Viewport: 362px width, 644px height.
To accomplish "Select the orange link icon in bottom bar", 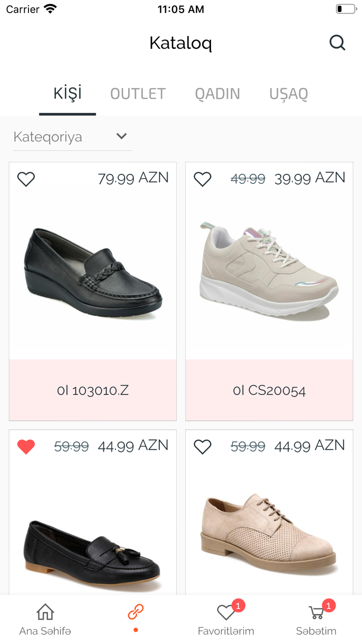I will (x=135, y=611).
